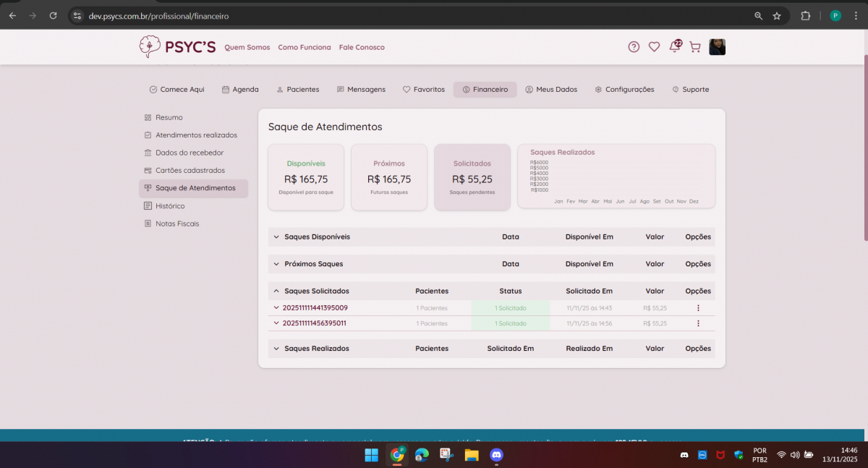Click the Solicitados summary card
This screenshot has width=868, height=468.
tap(472, 177)
